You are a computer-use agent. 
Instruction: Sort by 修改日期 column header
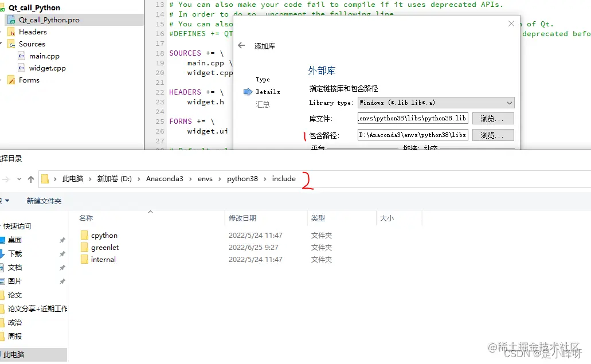(242, 218)
